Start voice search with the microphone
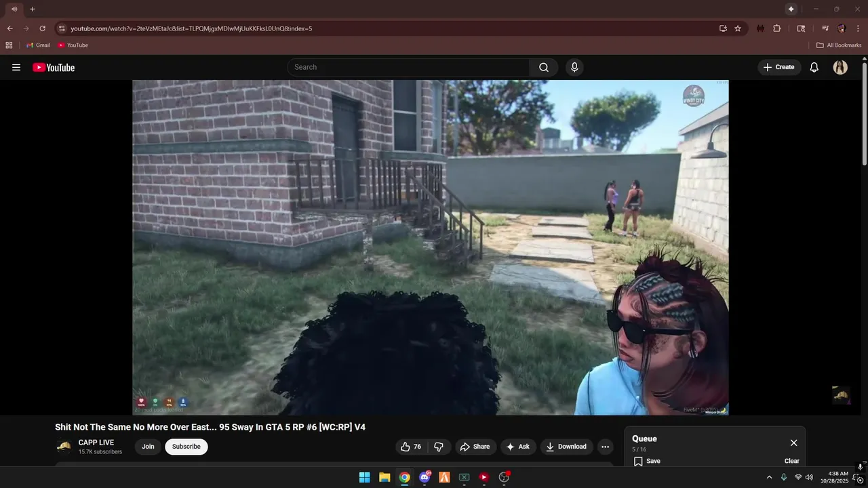This screenshot has height=488, width=868. click(x=574, y=67)
